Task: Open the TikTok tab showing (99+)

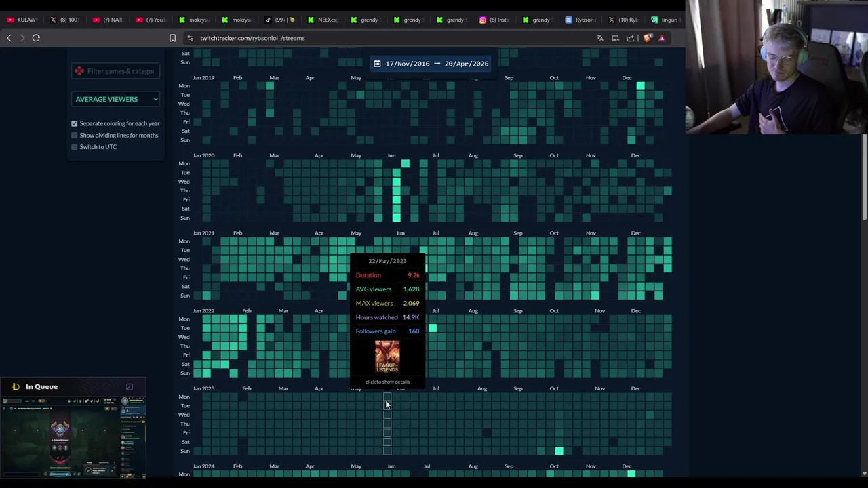Action: point(280,20)
